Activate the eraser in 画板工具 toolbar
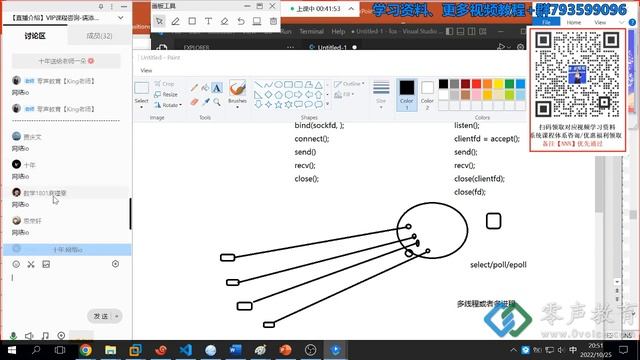Image resolution: width=640 pixels, height=360 pixels. coord(224,21)
